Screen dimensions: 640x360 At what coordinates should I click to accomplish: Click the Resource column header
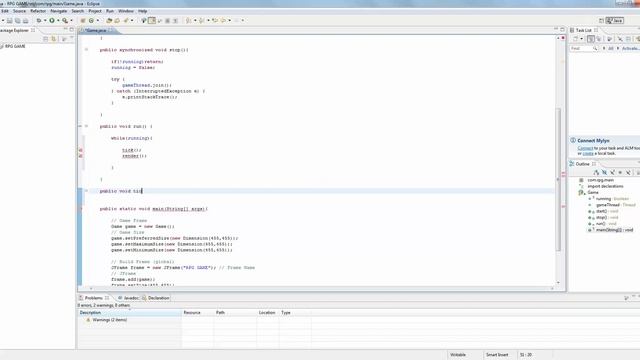pos(198,313)
